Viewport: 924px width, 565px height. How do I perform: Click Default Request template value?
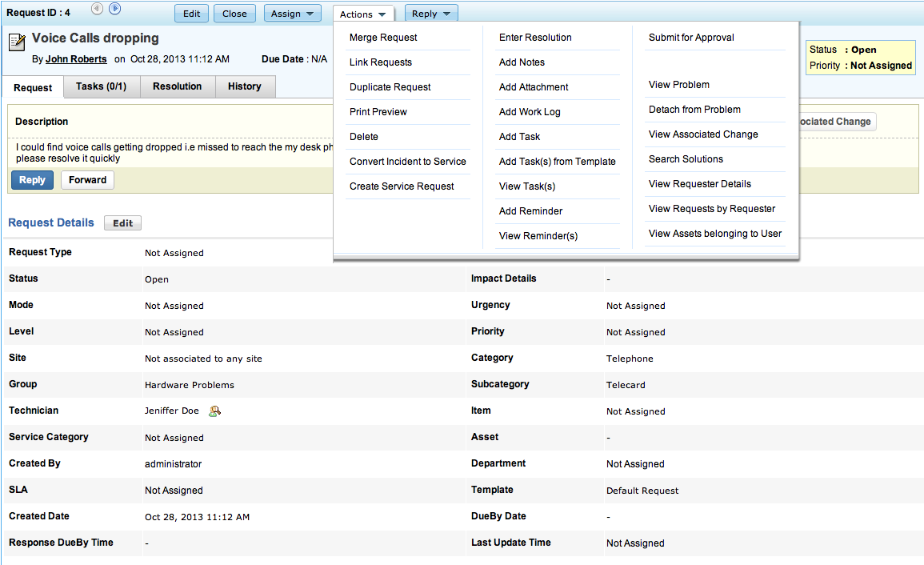(x=642, y=490)
